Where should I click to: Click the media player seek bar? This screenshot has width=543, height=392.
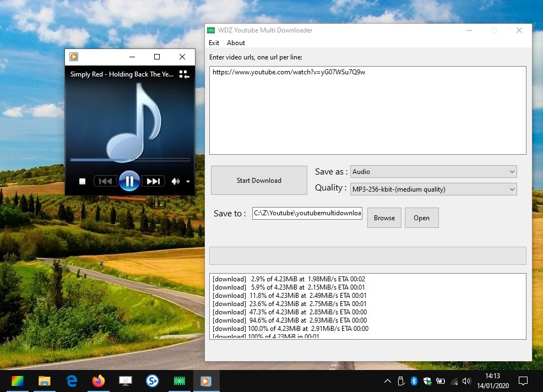[130, 160]
